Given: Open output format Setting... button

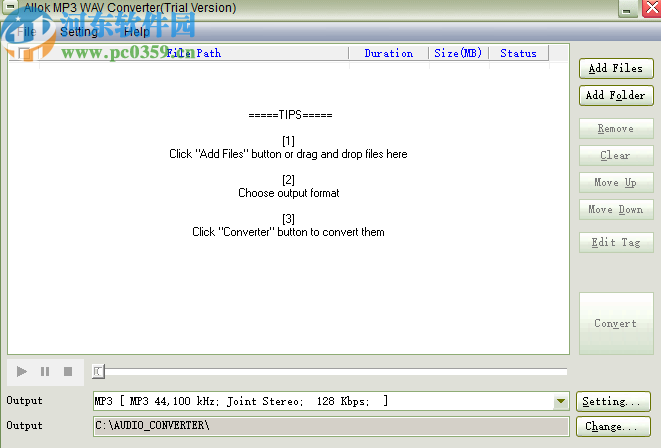Looking at the screenshot, I should coord(613,401).
